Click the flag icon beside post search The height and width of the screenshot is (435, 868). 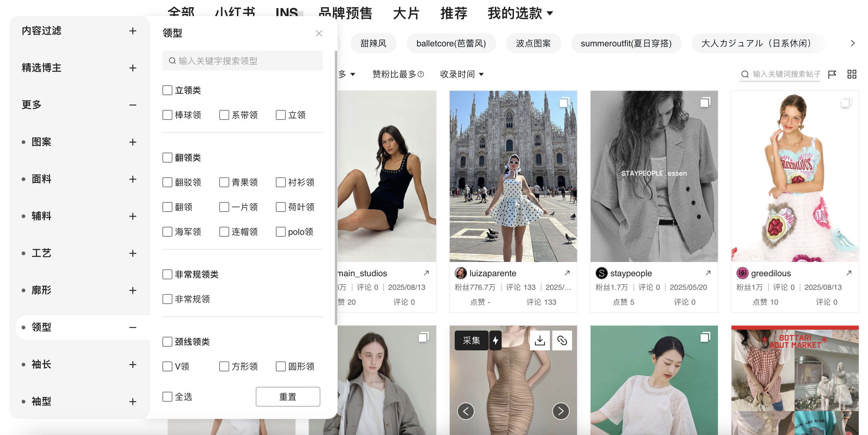click(832, 74)
